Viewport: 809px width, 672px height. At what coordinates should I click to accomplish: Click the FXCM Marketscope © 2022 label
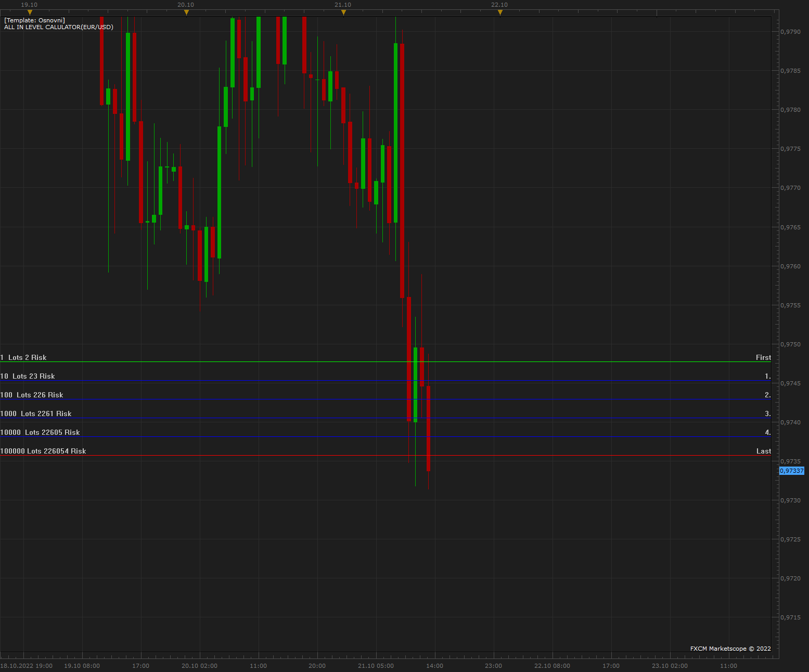tap(730, 649)
